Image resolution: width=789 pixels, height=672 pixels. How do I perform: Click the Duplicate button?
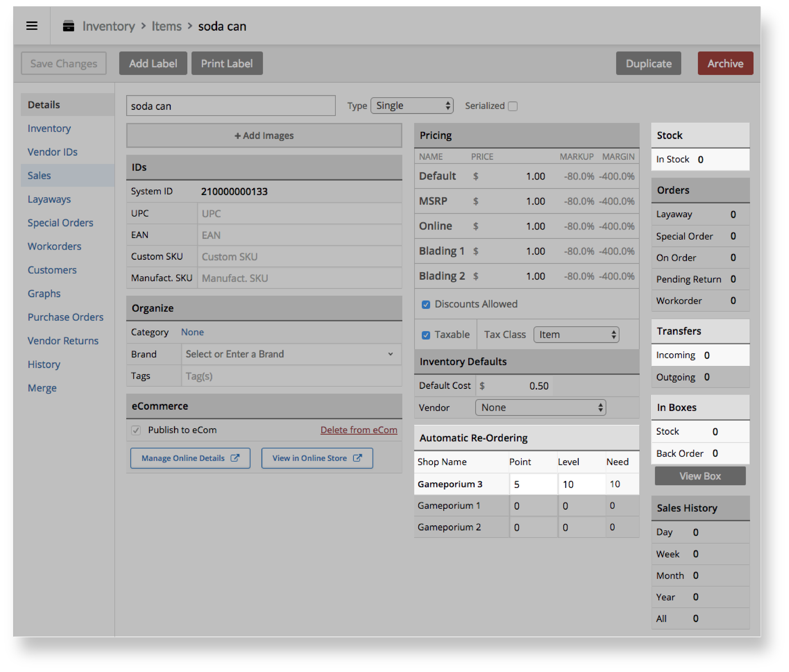click(x=648, y=63)
